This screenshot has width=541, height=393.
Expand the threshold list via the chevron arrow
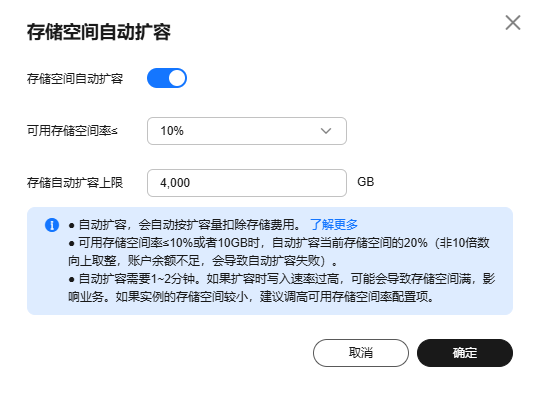(x=326, y=131)
